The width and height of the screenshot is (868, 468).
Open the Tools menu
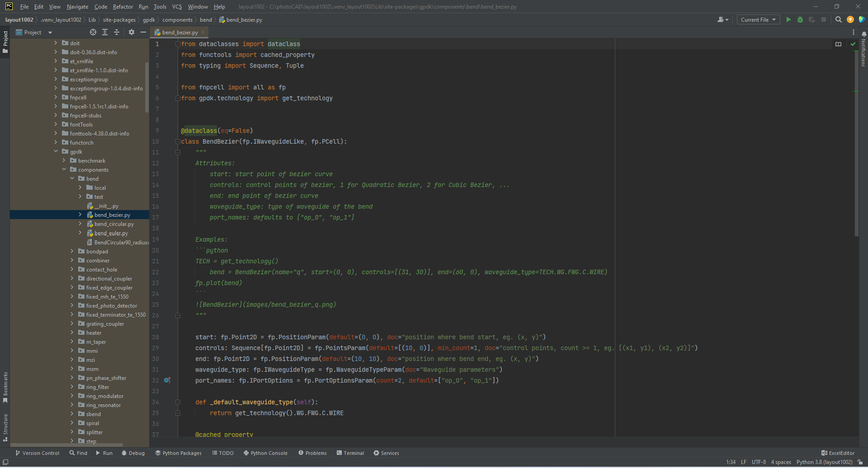pos(160,7)
